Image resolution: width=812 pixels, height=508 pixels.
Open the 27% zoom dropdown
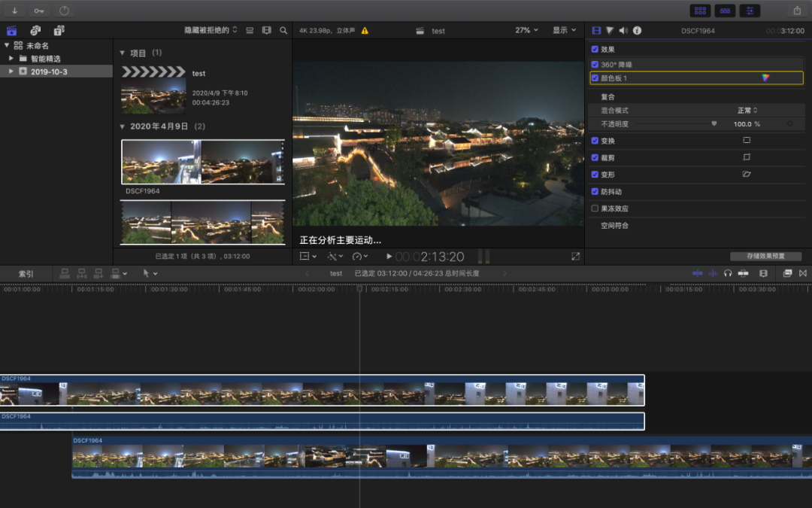coord(526,30)
